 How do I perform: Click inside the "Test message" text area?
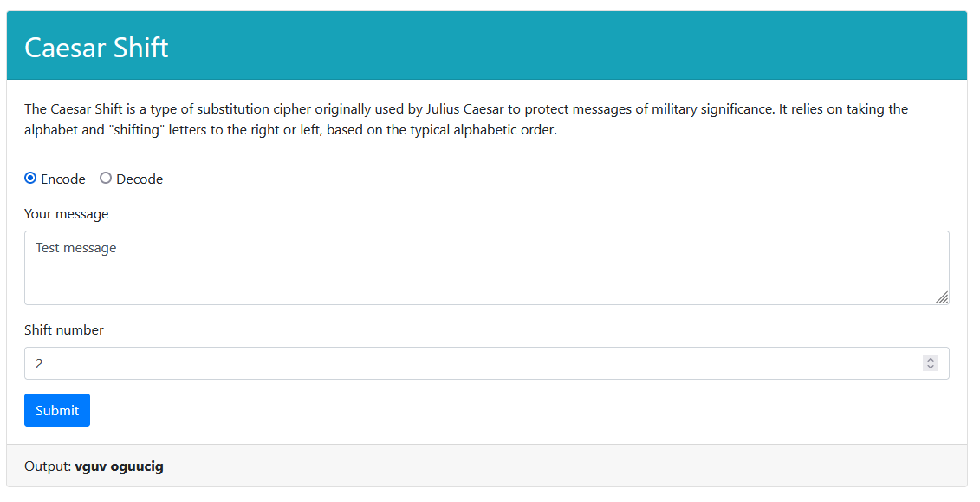click(x=486, y=268)
